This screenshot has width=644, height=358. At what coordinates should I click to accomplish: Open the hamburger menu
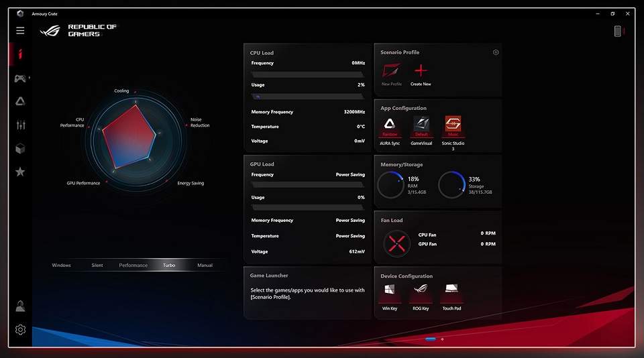20,30
